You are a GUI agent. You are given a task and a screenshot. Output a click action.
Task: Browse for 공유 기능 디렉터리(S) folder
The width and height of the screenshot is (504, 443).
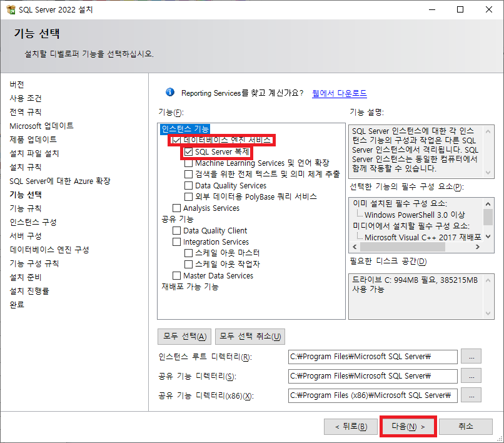[471, 376]
